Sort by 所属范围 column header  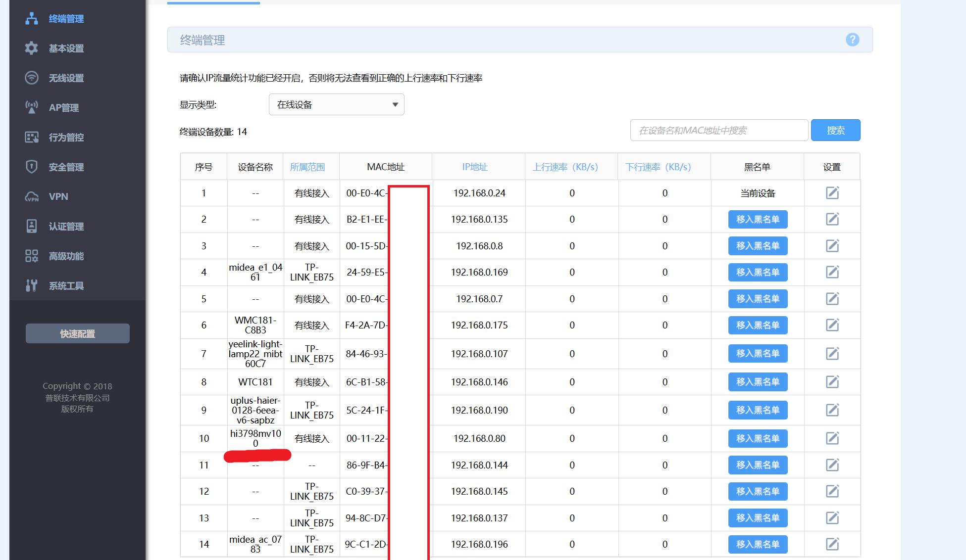pos(307,167)
